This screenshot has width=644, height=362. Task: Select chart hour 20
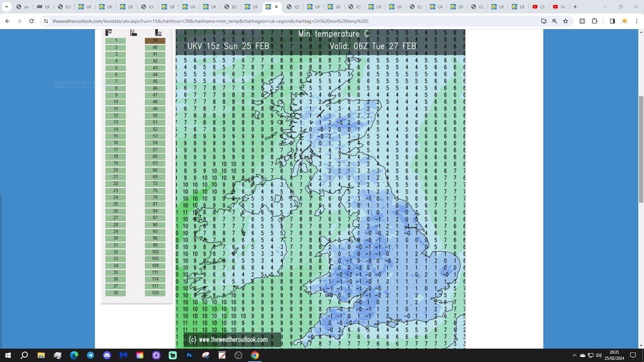point(116,170)
